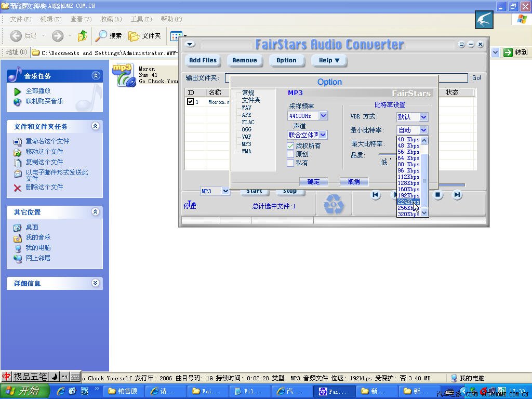Viewport: 532px width, 399px height.
Task: Click the Moron MP3 file icon
Action: [124, 75]
